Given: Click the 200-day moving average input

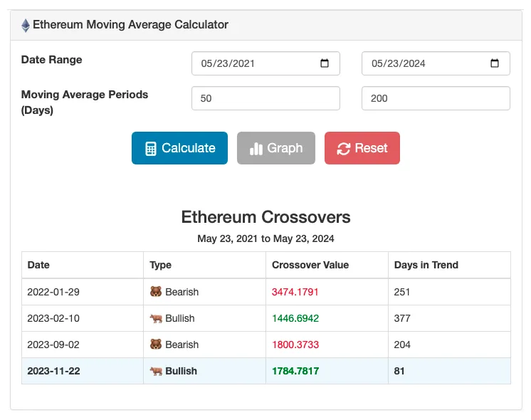Looking at the screenshot, I should (x=436, y=98).
